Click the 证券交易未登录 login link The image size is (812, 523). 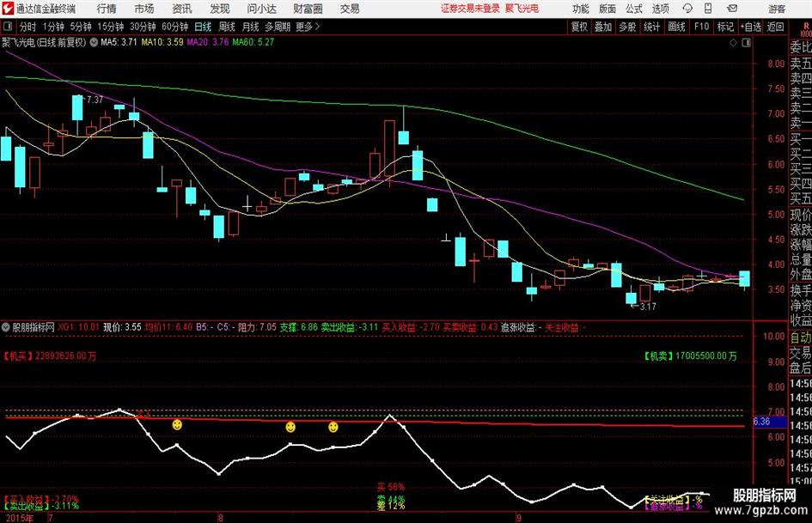(x=471, y=9)
